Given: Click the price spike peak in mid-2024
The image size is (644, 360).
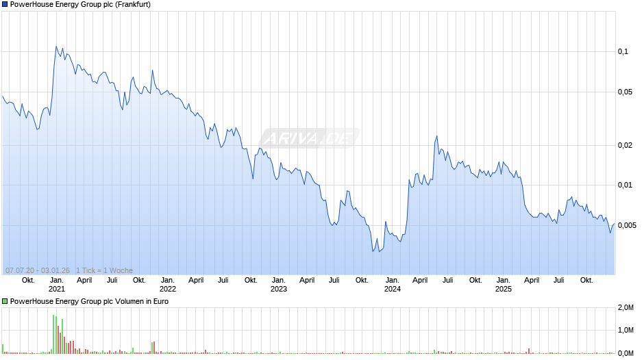Looking at the screenshot, I should pos(436,136).
